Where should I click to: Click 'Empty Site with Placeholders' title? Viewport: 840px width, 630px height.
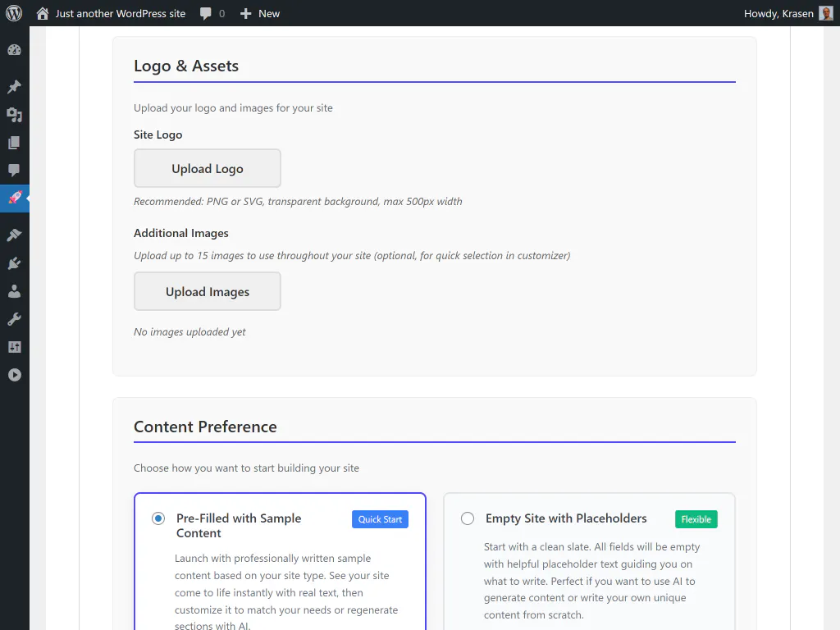pos(566,518)
